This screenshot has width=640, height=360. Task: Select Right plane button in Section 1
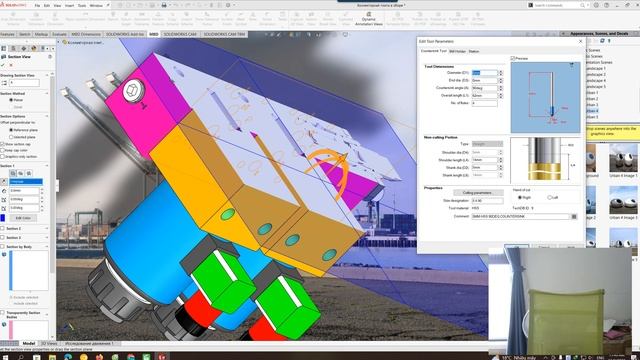click(x=29, y=173)
